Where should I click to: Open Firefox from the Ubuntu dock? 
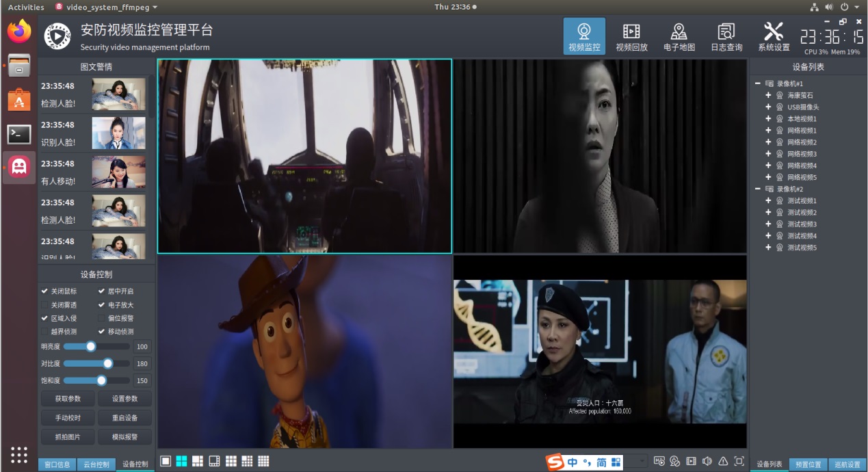coord(19,31)
